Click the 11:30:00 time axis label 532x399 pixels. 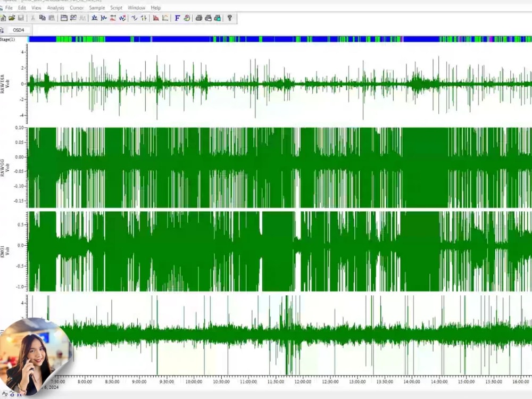coord(276,381)
